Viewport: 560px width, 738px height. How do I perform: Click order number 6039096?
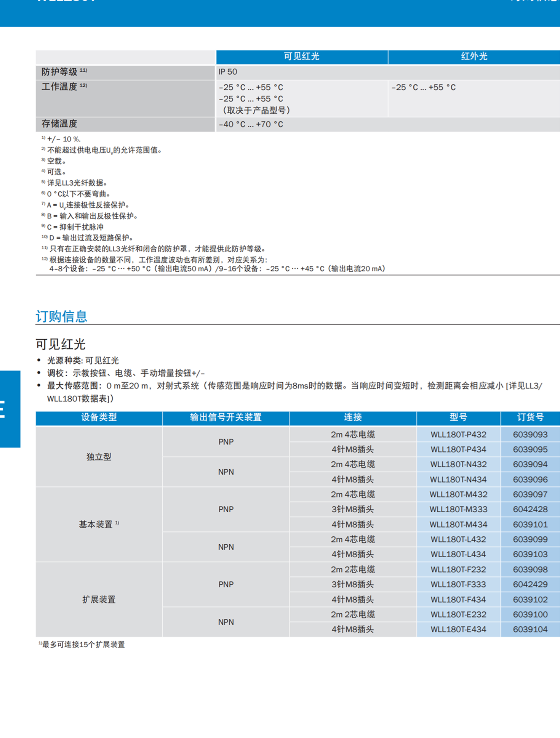[x=530, y=480]
